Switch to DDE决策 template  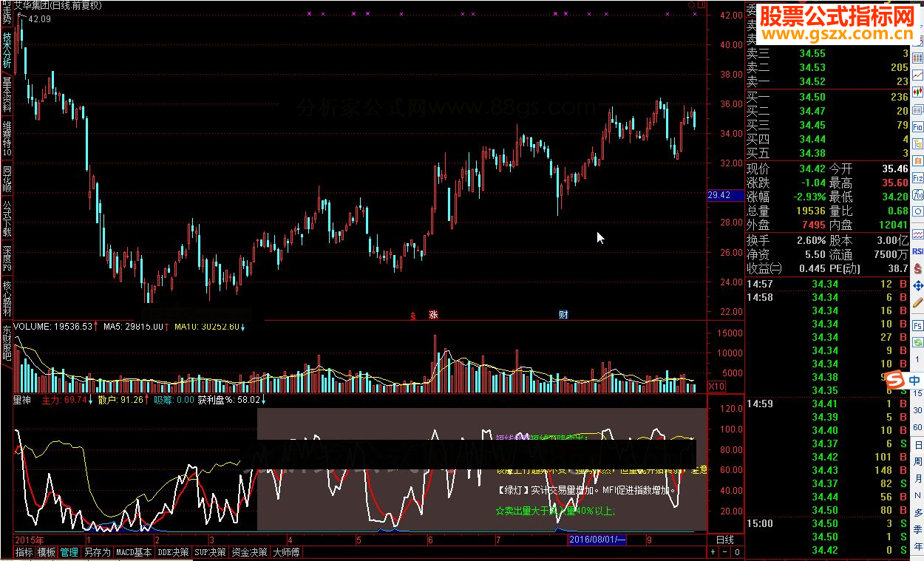tap(174, 552)
